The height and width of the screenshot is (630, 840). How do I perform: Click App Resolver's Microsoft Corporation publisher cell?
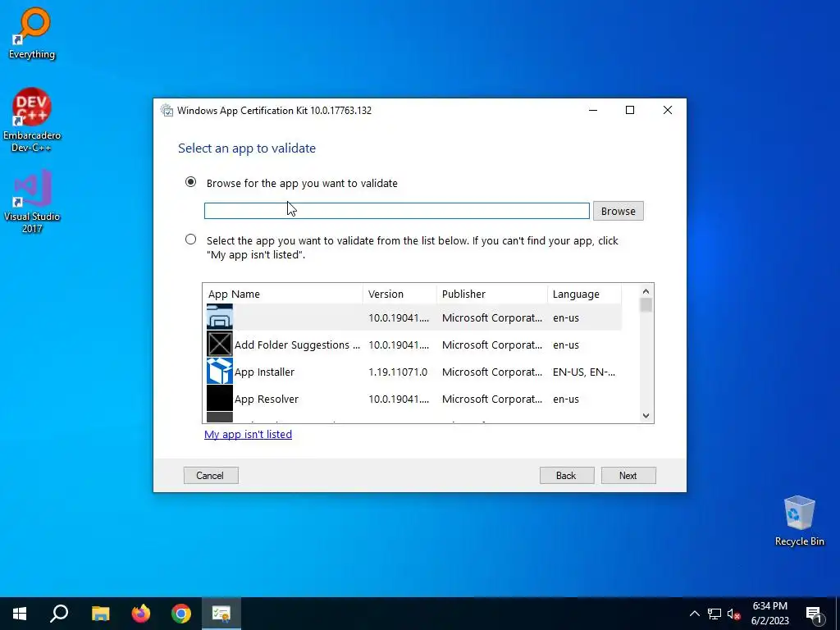tap(492, 399)
